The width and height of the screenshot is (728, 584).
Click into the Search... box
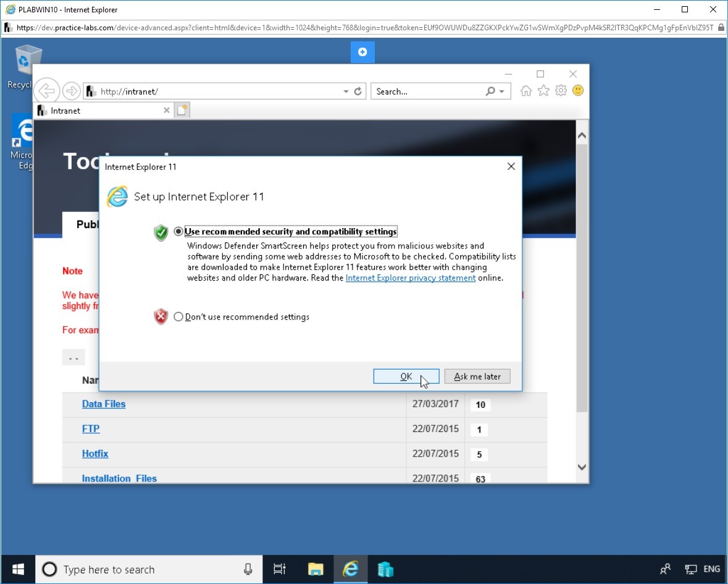point(427,91)
